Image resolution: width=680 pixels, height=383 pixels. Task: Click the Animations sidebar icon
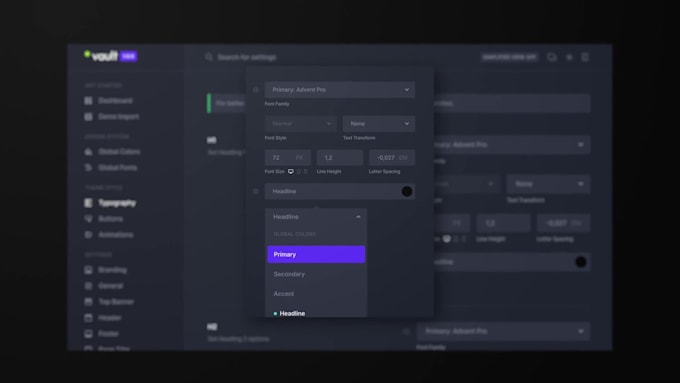88,235
